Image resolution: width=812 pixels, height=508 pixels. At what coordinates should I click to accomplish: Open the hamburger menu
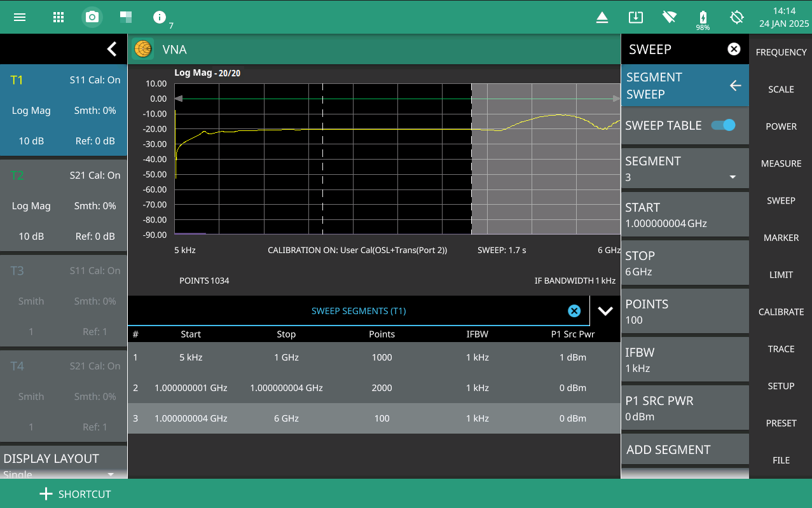[20, 17]
